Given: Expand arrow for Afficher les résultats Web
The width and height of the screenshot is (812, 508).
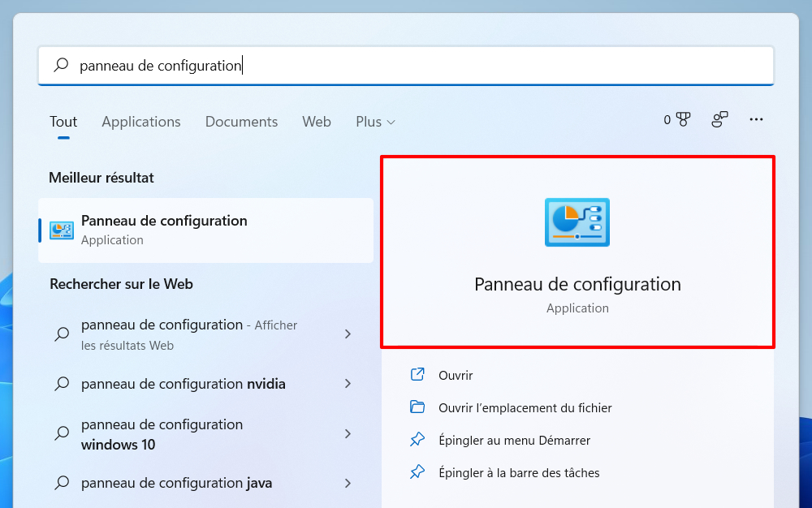Looking at the screenshot, I should 348,334.
